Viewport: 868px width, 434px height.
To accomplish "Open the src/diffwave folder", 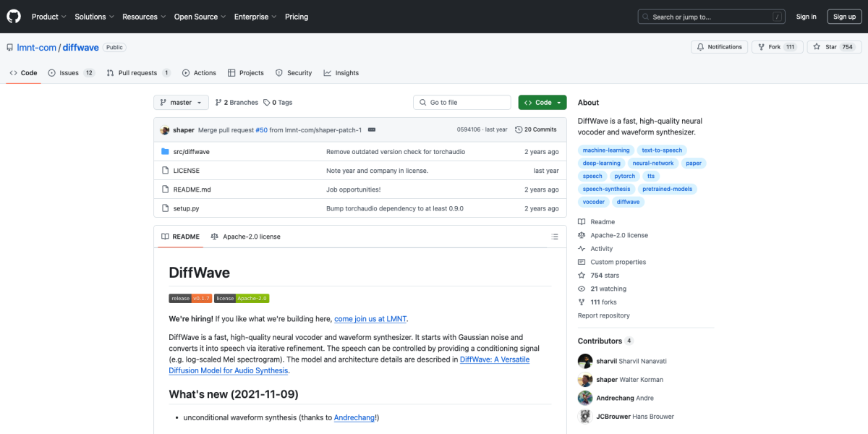I will (x=191, y=152).
